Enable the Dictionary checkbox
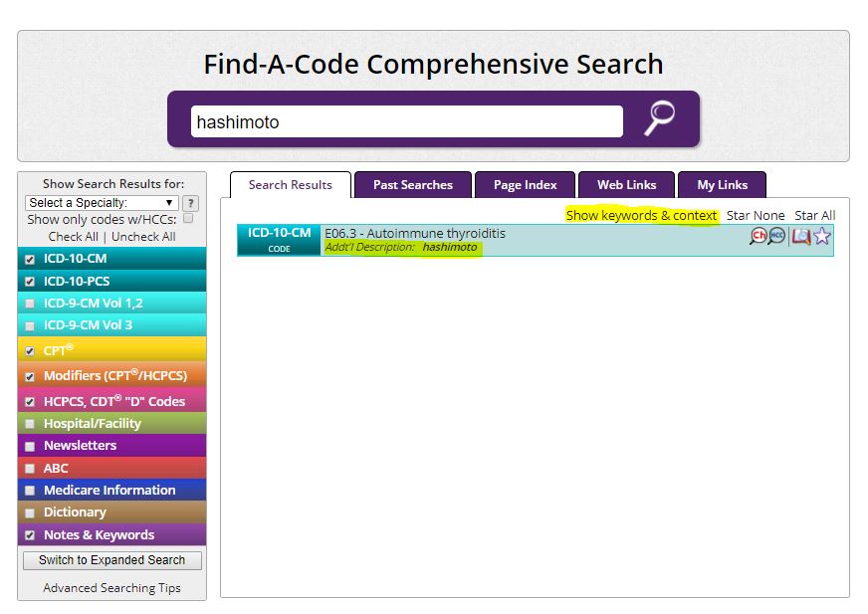Viewport: 868px width, 614px height. click(30, 512)
